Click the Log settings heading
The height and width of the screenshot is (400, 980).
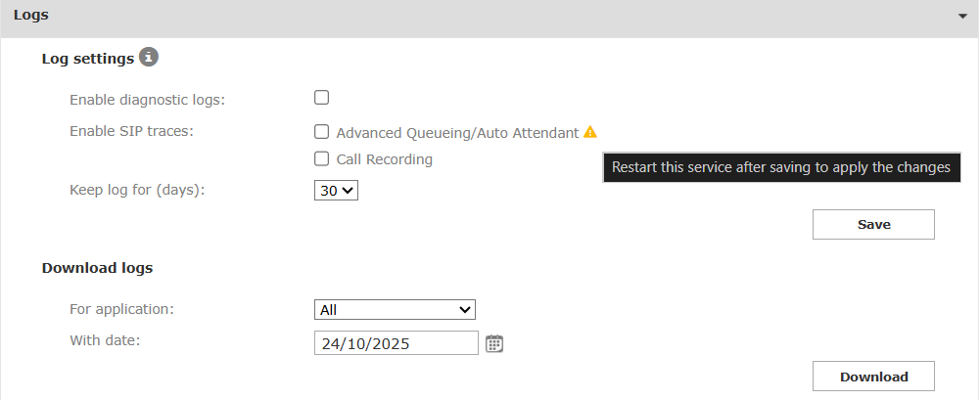[x=87, y=59]
